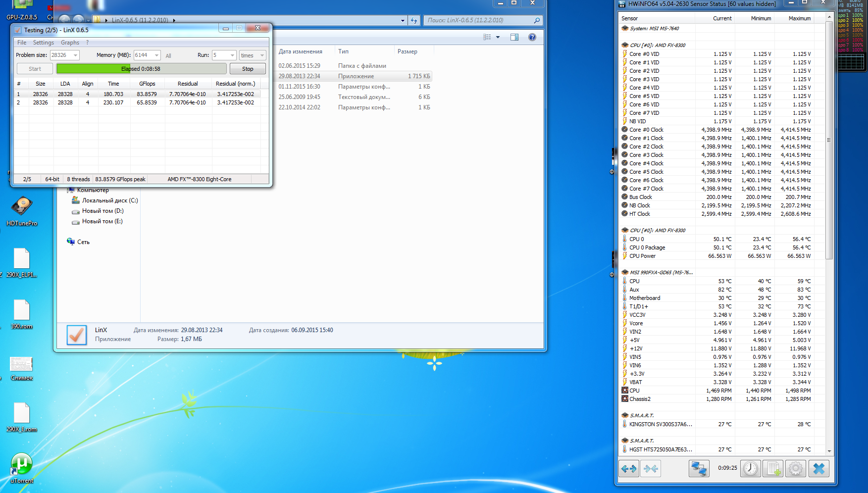
Task: Open the remote network monitors button in HWiNFO
Action: [699, 468]
